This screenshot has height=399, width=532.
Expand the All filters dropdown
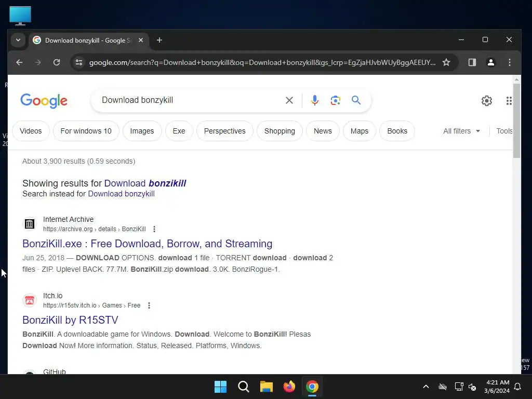coord(461,131)
